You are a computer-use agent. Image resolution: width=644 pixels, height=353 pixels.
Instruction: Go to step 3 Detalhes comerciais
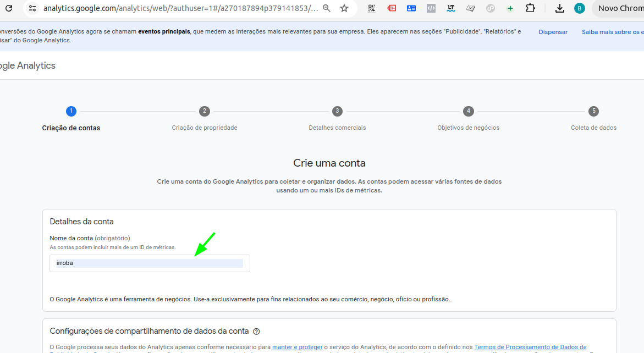[337, 119]
